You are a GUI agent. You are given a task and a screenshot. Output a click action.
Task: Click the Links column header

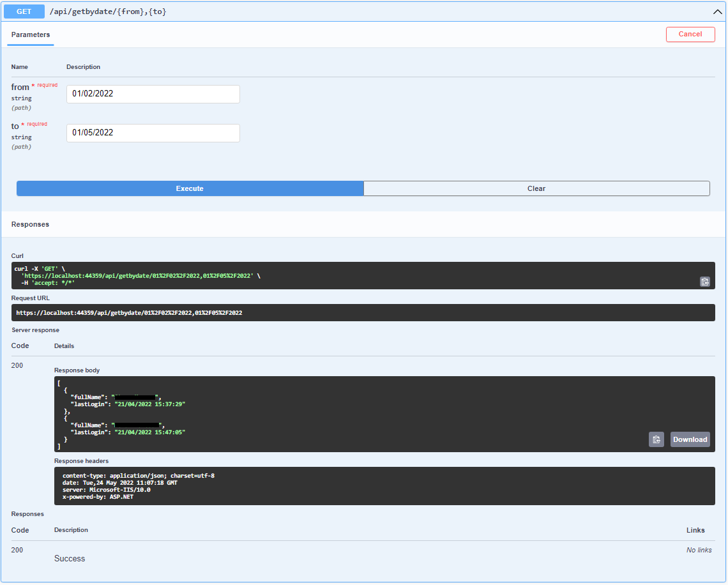(x=695, y=530)
